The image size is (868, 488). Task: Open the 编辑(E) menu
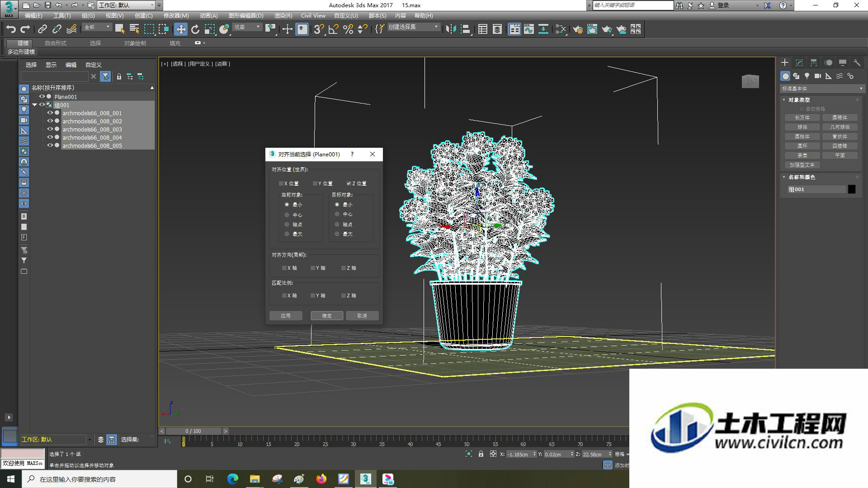[33, 16]
